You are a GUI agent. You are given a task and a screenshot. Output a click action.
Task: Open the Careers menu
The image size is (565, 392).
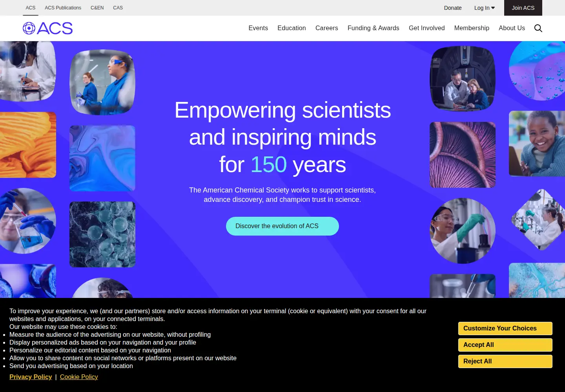pos(326,28)
